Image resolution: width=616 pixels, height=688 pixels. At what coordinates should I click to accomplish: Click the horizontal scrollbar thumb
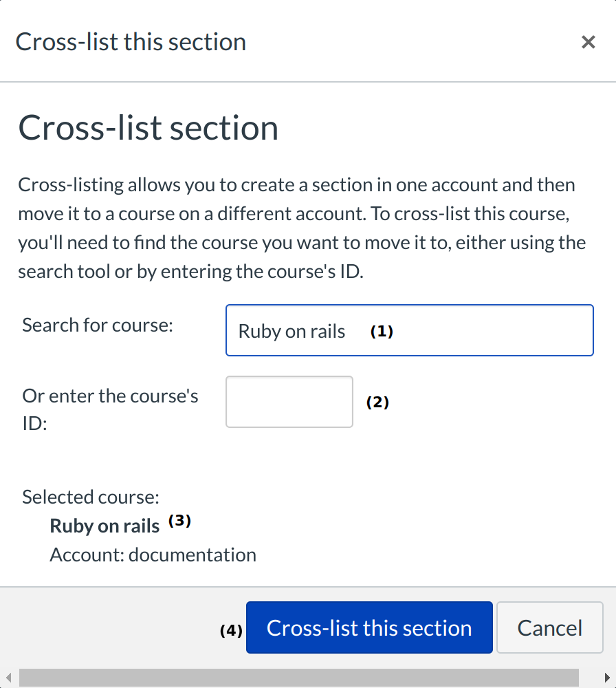(x=299, y=677)
